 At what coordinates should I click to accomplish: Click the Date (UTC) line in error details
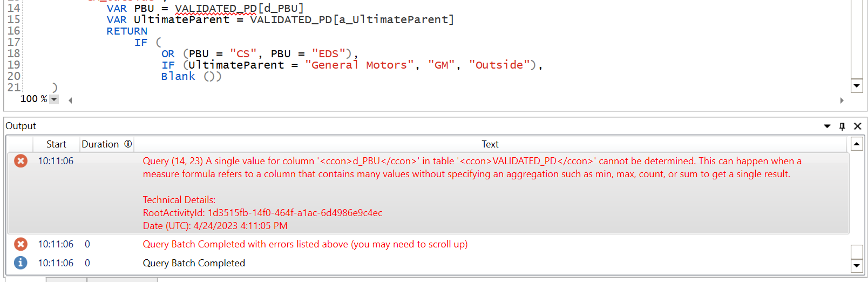(x=215, y=226)
